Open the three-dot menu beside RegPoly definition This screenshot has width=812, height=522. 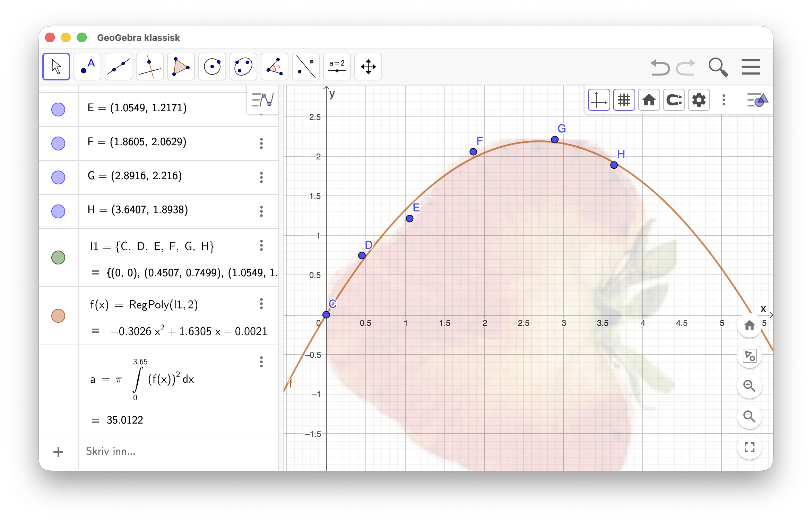(x=261, y=304)
